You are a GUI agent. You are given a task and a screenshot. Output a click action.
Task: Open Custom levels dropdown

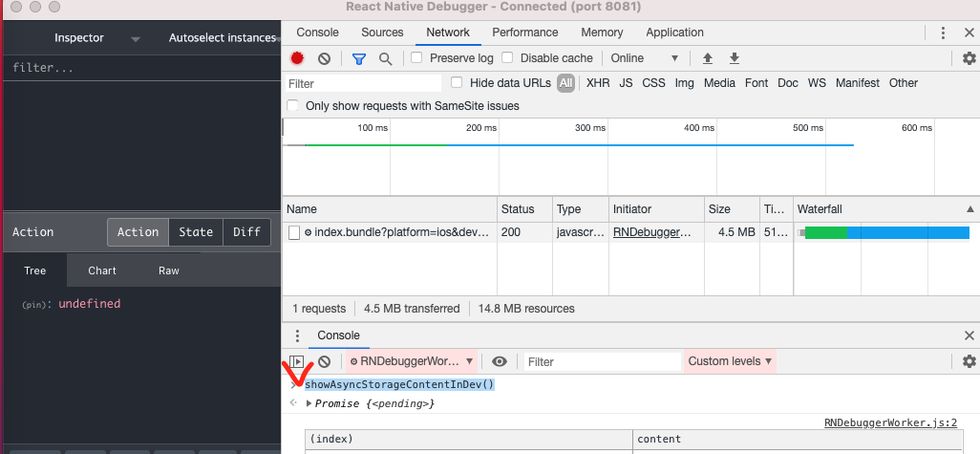click(730, 361)
